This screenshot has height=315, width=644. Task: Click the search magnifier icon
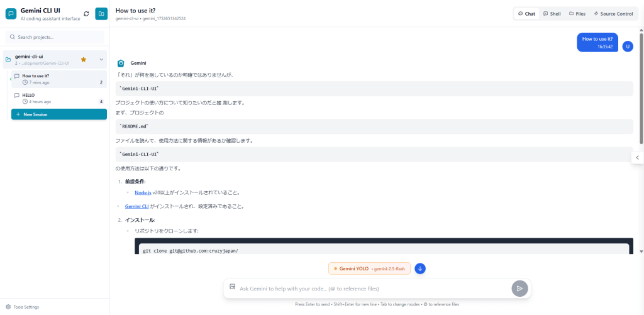13,37
